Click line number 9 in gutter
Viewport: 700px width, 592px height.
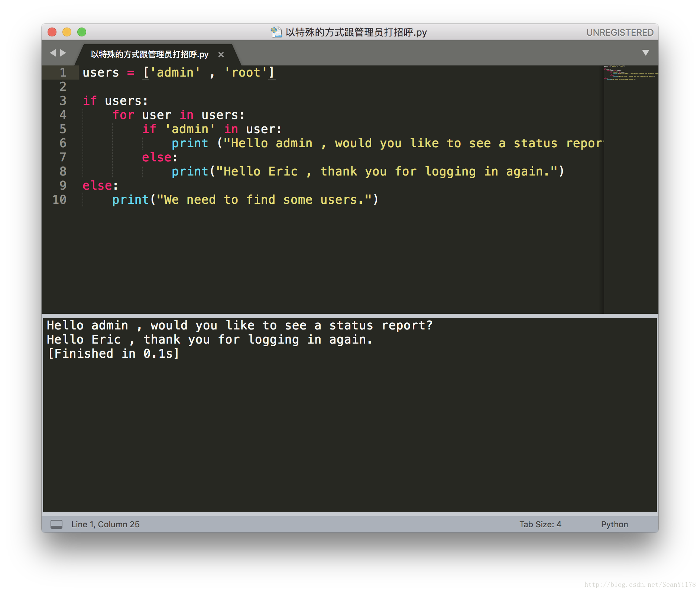coord(63,186)
